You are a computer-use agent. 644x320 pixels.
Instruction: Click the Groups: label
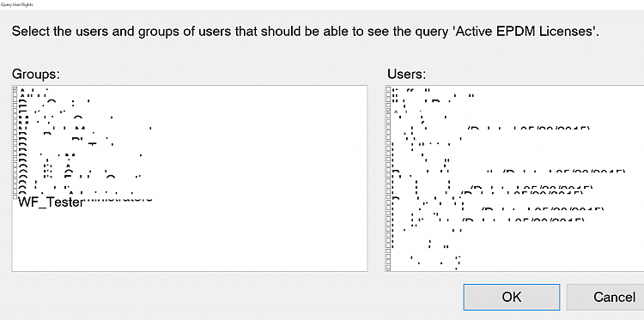tap(36, 74)
